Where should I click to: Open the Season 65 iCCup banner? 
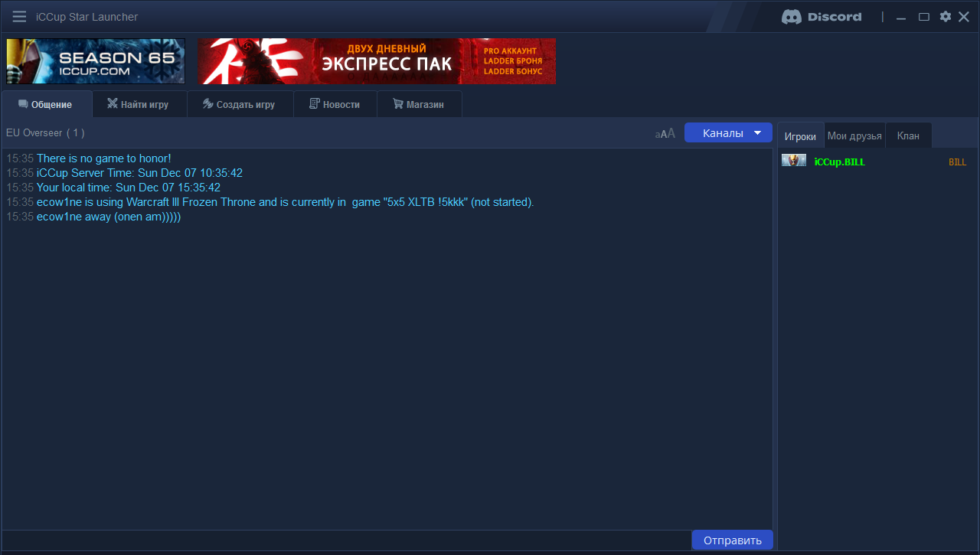coord(96,61)
